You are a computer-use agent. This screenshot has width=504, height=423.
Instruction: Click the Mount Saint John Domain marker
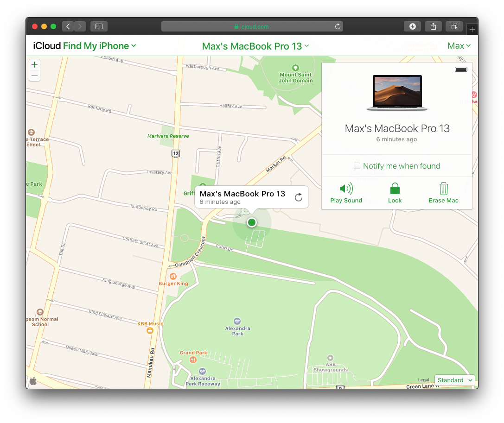click(295, 68)
